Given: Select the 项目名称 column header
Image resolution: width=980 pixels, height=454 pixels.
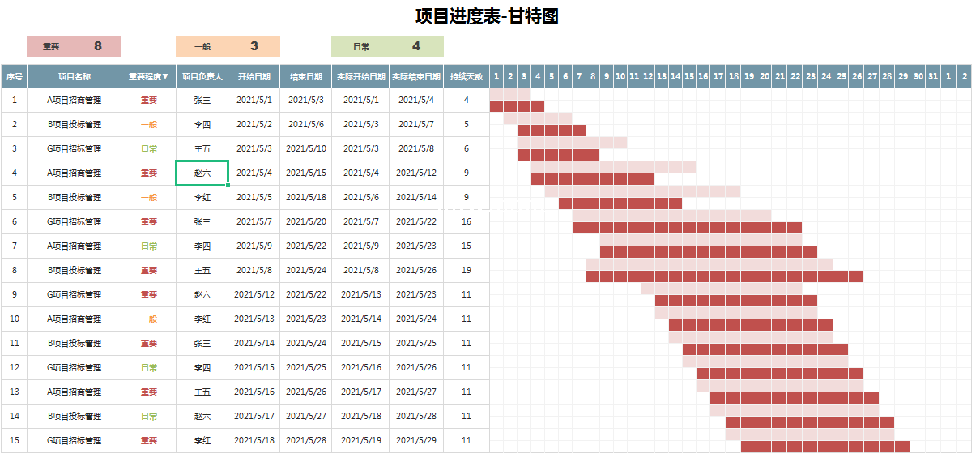Looking at the screenshot, I should [x=74, y=77].
